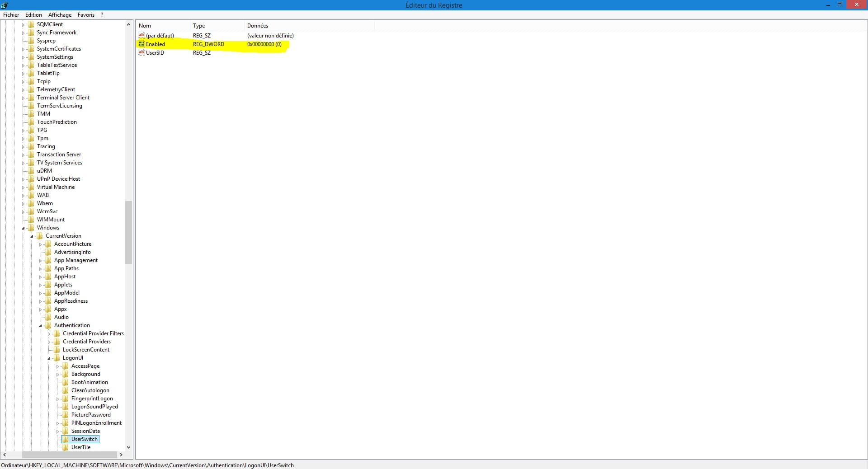Click the SessionData folder icon
The height and width of the screenshot is (469, 868).
pyautogui.click(x=65, y=431)
